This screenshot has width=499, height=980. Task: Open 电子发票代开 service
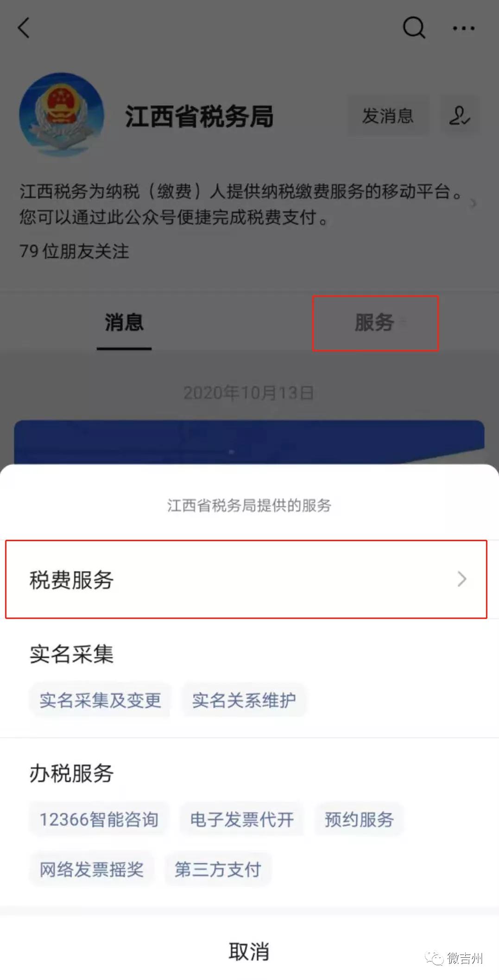click(x=242, y=819)
